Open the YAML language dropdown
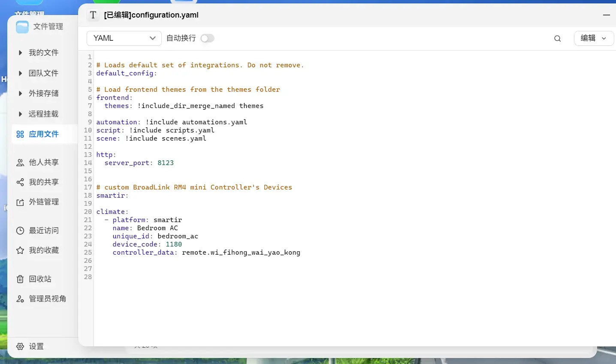 (x=124, y=38)
